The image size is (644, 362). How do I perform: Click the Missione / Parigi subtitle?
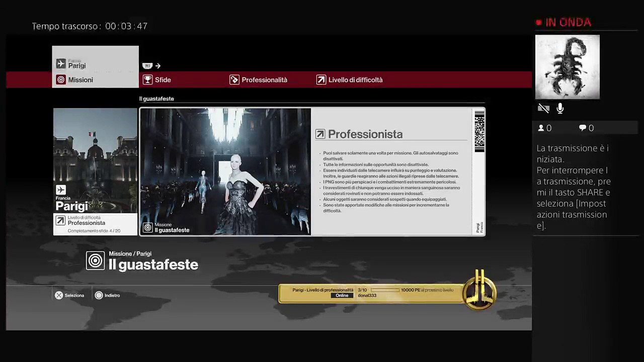point(130,254)
